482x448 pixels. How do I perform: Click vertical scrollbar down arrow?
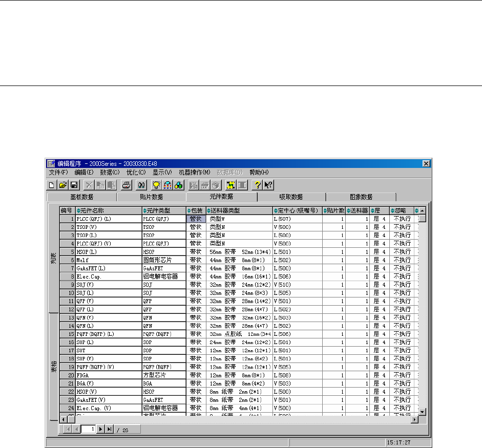point(423,412)
